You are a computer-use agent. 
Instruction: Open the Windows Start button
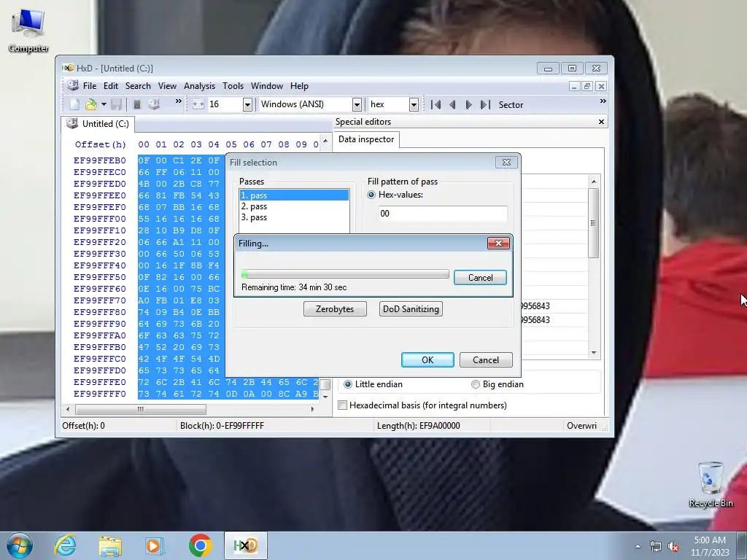(x=20, y=545)
